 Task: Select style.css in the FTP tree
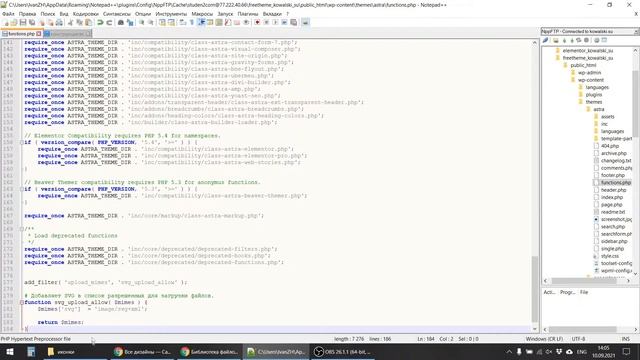click(x=610, y=256)
